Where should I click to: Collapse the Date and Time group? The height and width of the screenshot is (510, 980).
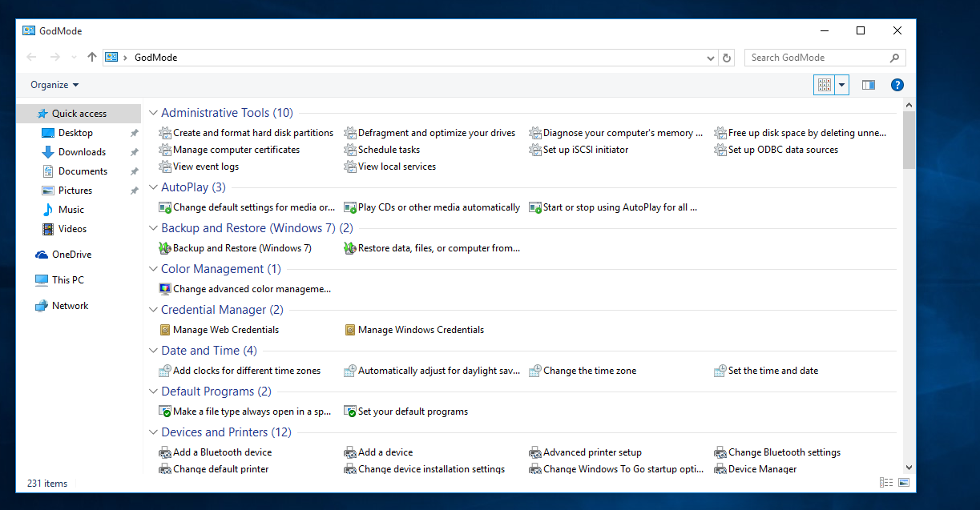(x=154, y=351)
